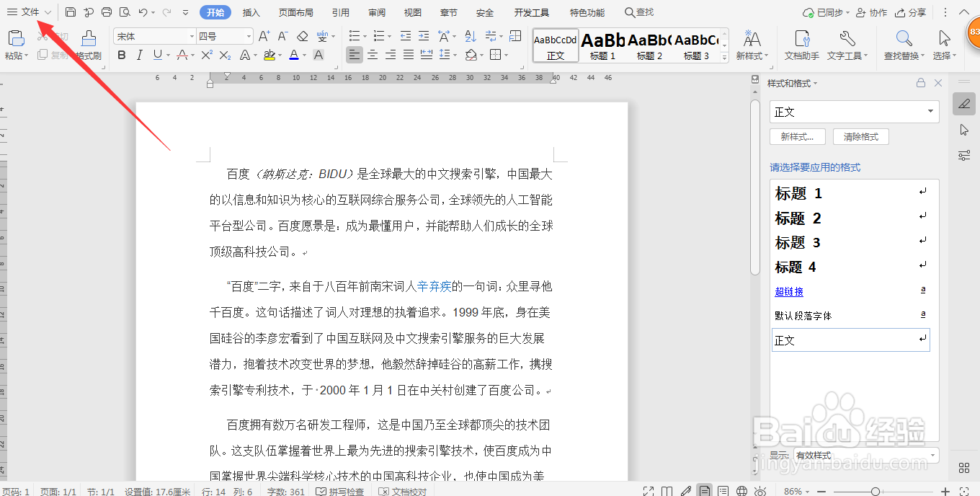Toggle bold formatting
The width and height of the screenshot is (980, 496).
click(x=121, y=55)
